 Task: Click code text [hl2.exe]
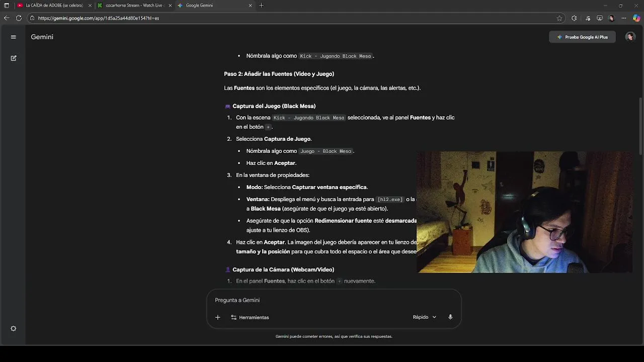(390, 200)
